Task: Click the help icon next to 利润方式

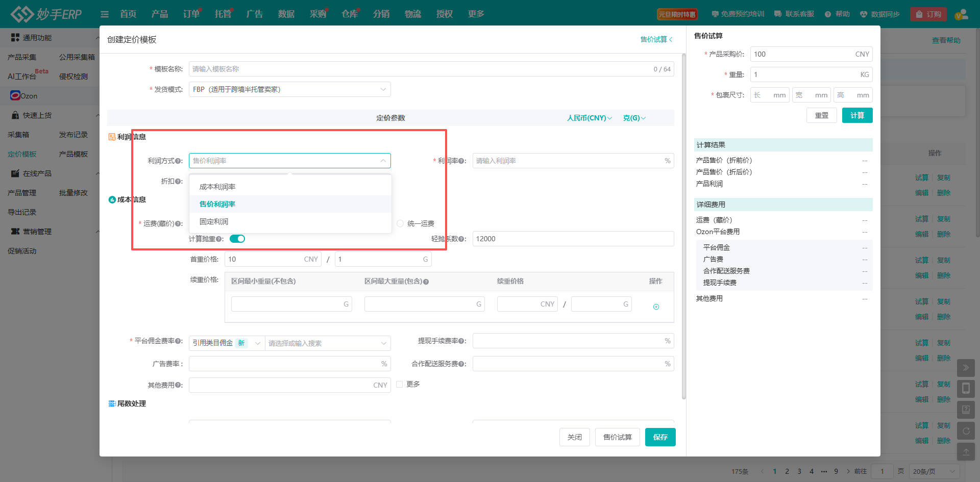Action: click(179, 161)
